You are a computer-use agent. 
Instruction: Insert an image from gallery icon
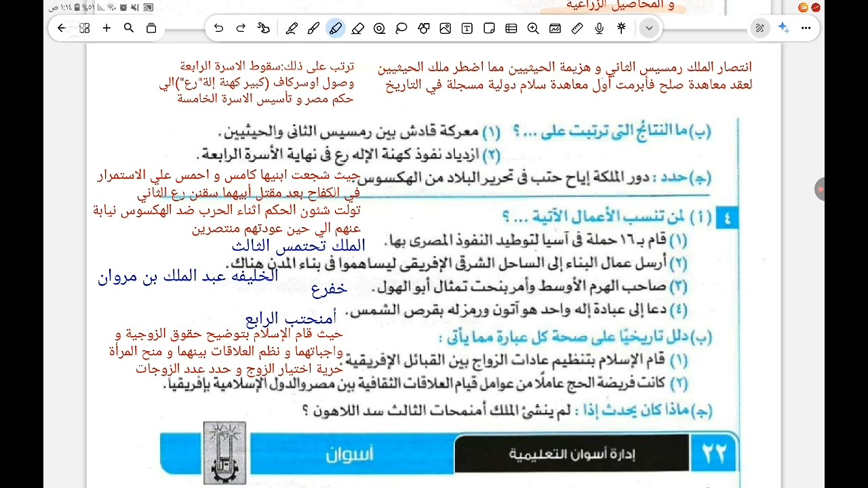click(x=446, y=28)
